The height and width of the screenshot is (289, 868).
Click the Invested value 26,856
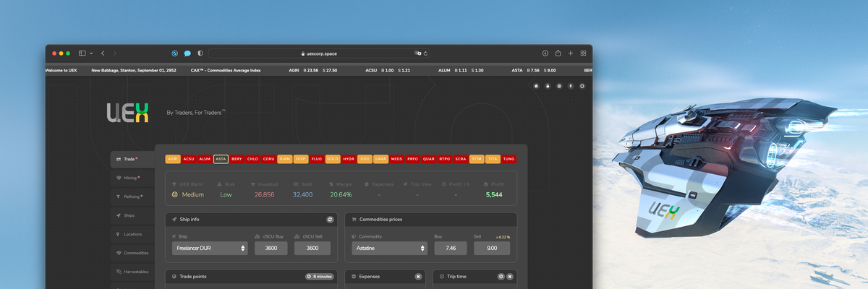click(x=264, y=195)
